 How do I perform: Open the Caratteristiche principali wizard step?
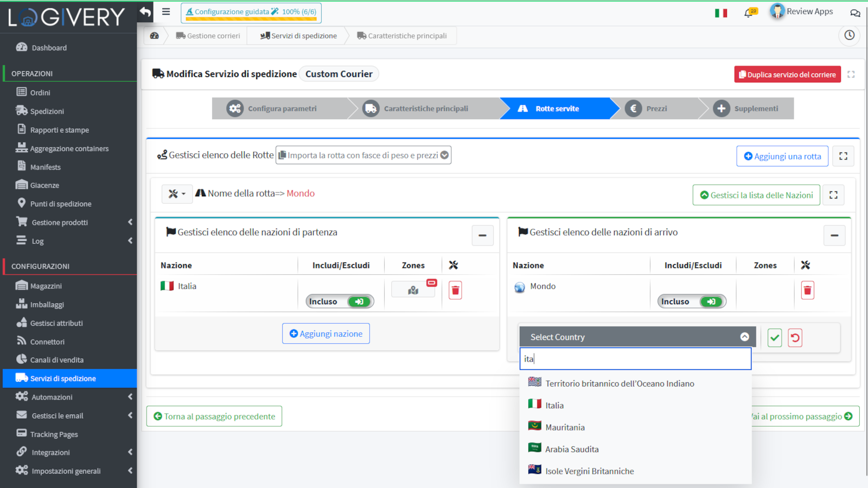[x=424, y=108]
